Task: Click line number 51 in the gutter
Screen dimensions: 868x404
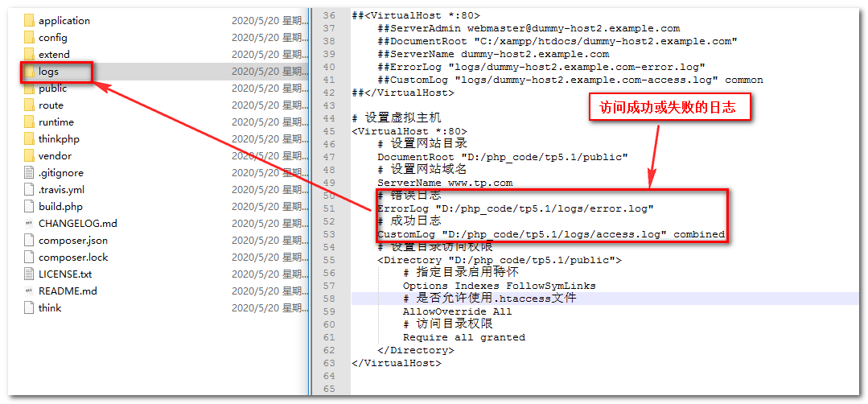Action: click(x=329, y=208)
